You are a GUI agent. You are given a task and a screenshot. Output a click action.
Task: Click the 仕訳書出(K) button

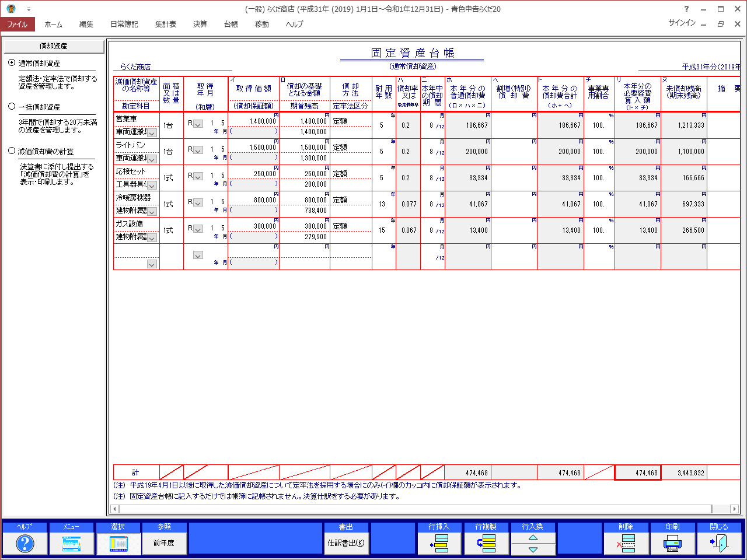[x=346, y=543]
